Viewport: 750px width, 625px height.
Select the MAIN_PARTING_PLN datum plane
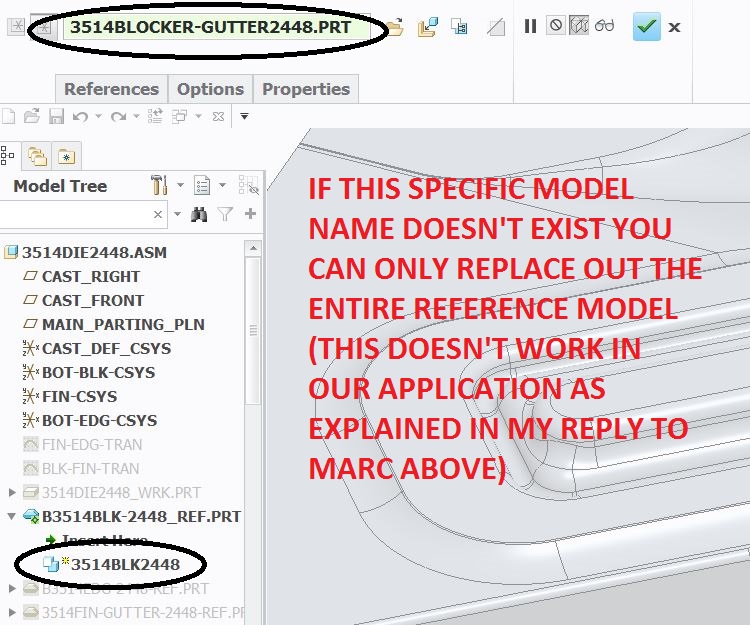tap(123, 324)
